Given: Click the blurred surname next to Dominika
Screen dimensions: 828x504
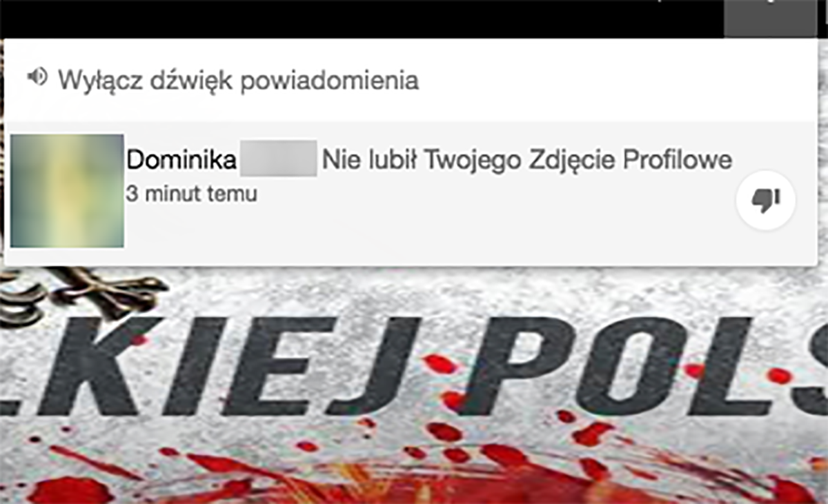Looking at the screenshot, I should click(277, 159).
